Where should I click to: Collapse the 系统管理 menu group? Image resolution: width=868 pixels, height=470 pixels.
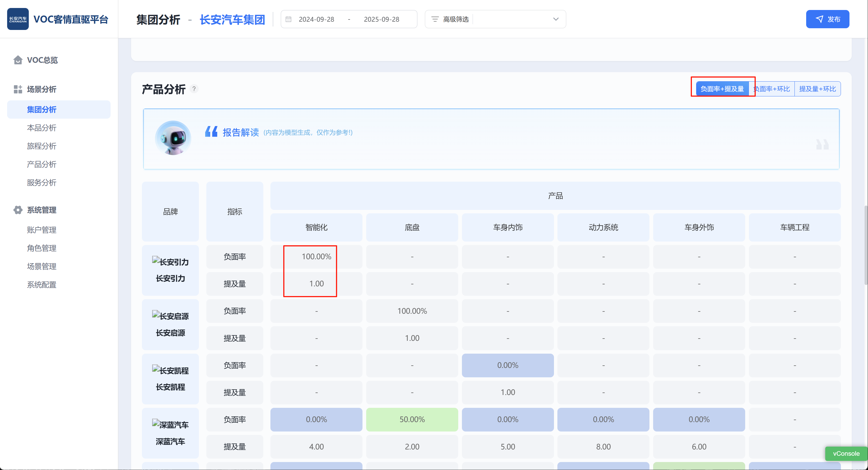point(42,210)
